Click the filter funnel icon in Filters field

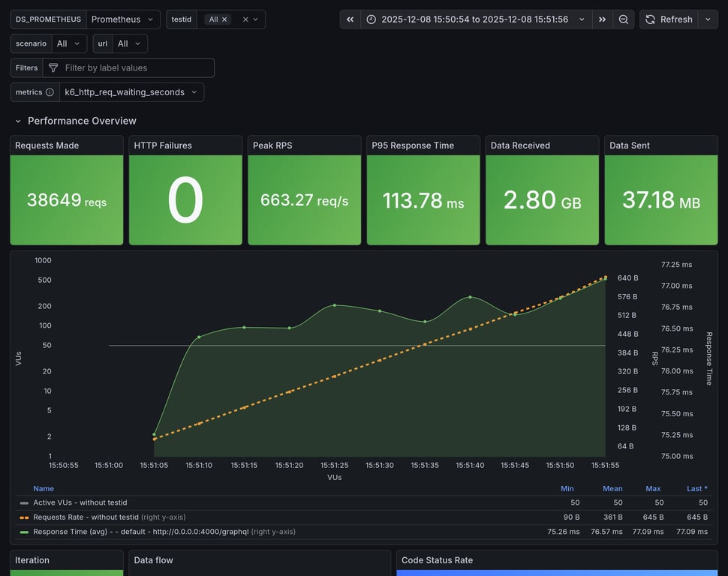(x=53, y=67)
